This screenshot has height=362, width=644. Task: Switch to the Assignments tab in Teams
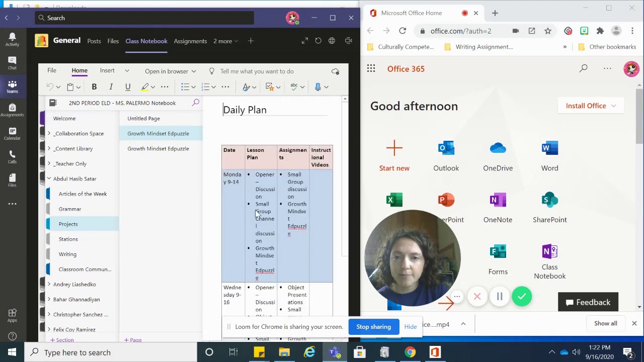click(190, 41)
